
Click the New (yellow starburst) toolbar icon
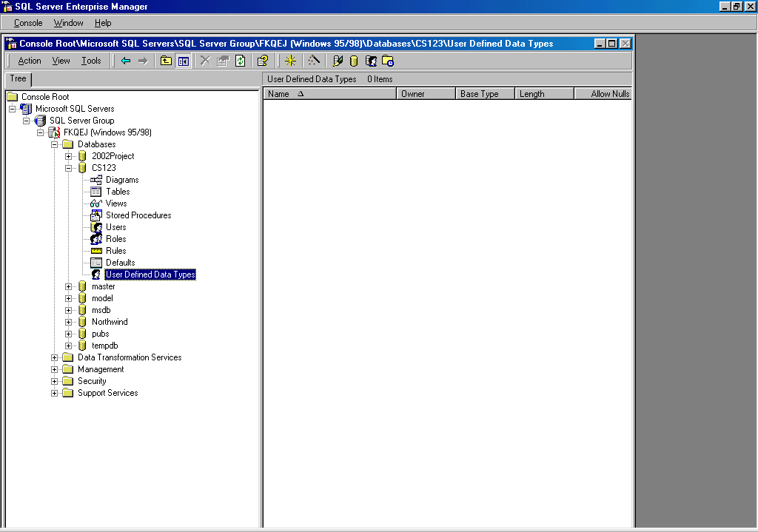click(x=290, y=61)
